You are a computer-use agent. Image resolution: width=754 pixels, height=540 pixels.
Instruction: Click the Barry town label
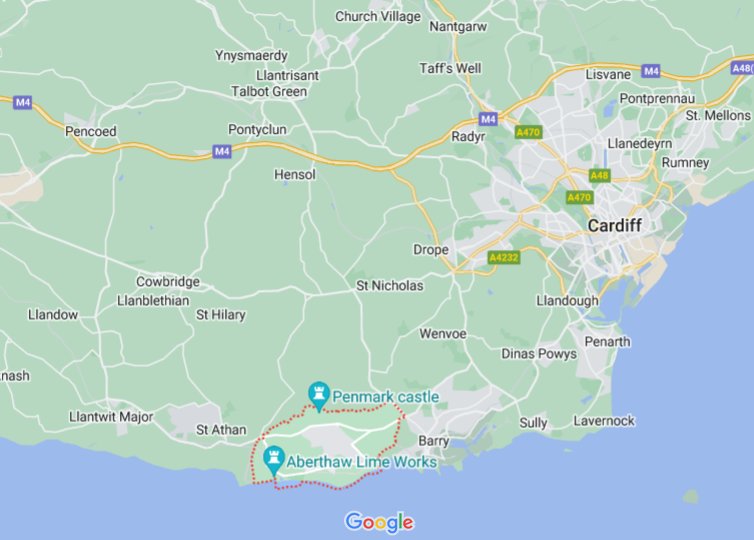(433, 441)
